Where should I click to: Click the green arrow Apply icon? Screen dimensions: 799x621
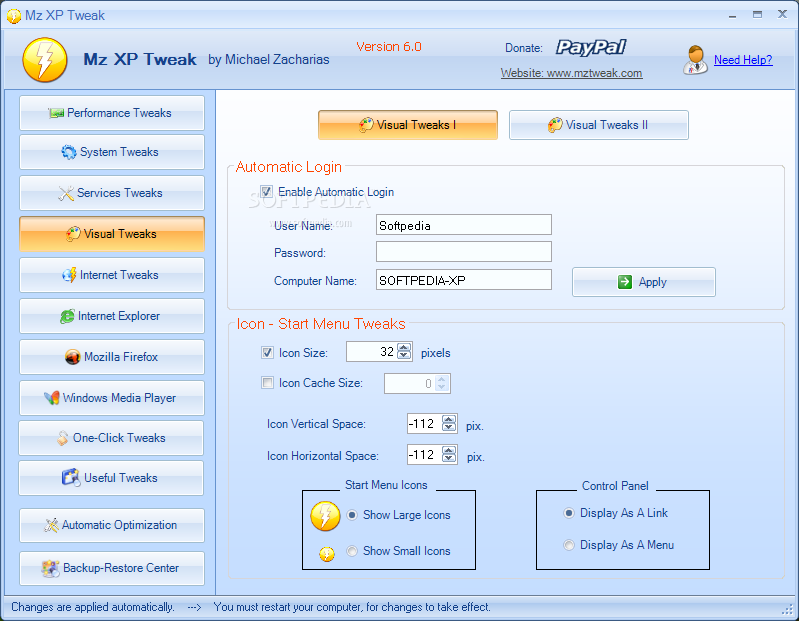pos(625,282)
